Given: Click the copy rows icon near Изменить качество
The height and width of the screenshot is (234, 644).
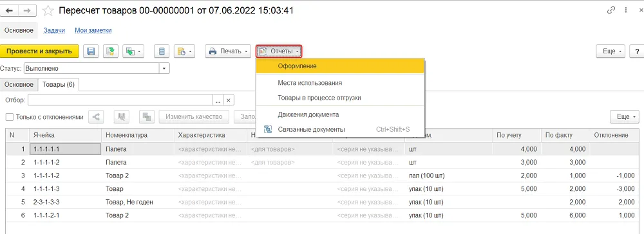Looking at the screenshot, I should click(147, 117).
